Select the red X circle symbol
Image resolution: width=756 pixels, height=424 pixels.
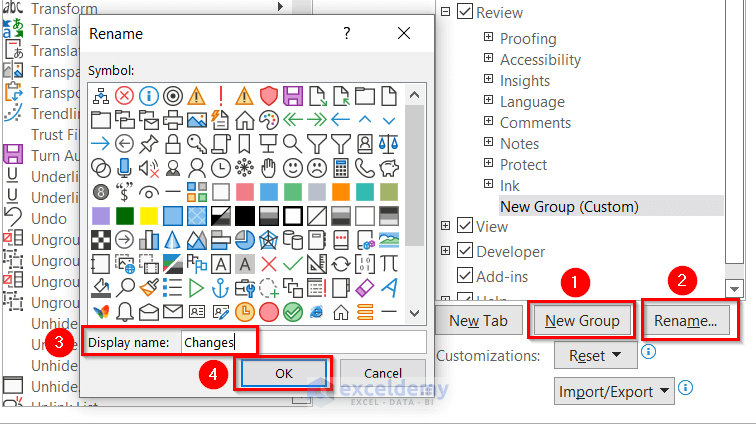tap(124, 96)
